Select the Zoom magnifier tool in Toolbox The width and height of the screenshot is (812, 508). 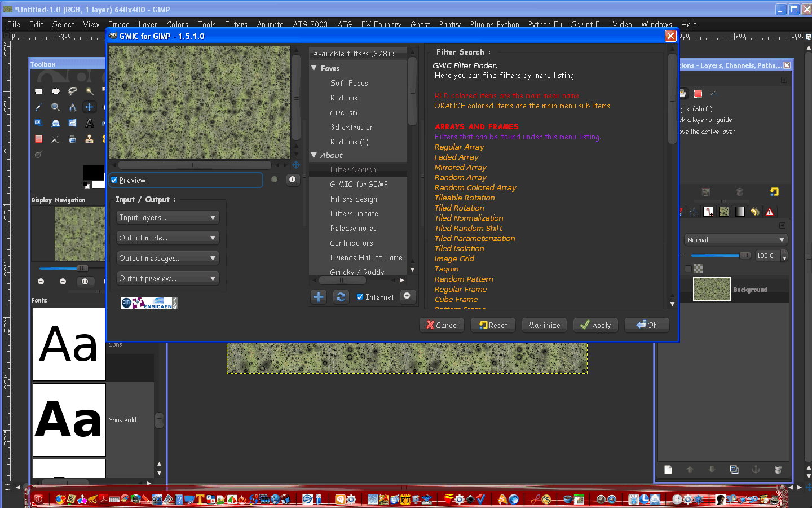click(55, 107)
